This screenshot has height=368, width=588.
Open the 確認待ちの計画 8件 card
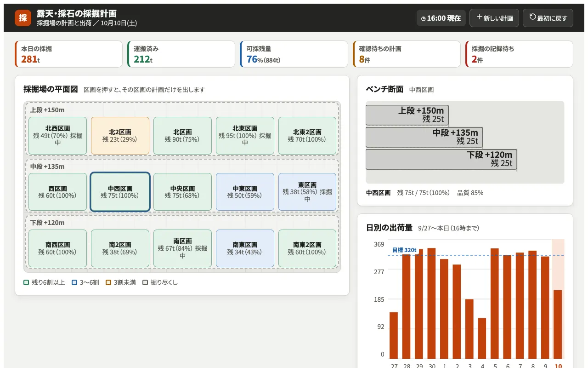pos(407,54)
